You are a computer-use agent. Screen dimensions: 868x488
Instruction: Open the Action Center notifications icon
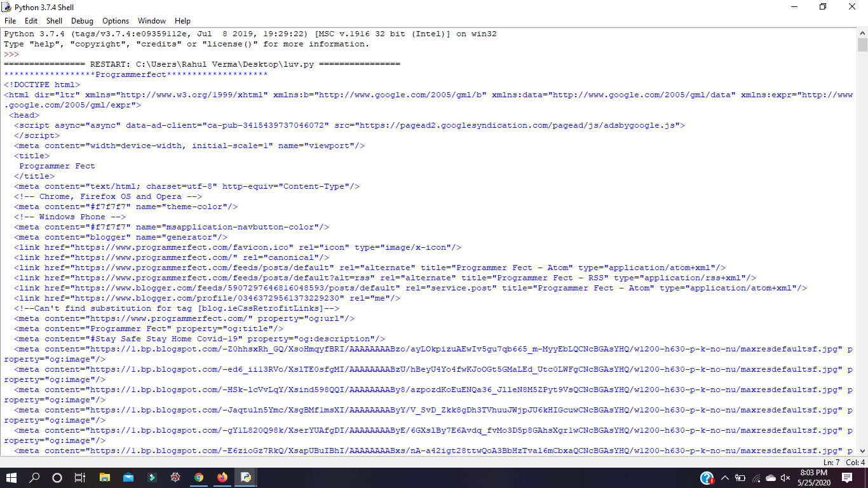[847, 478]
